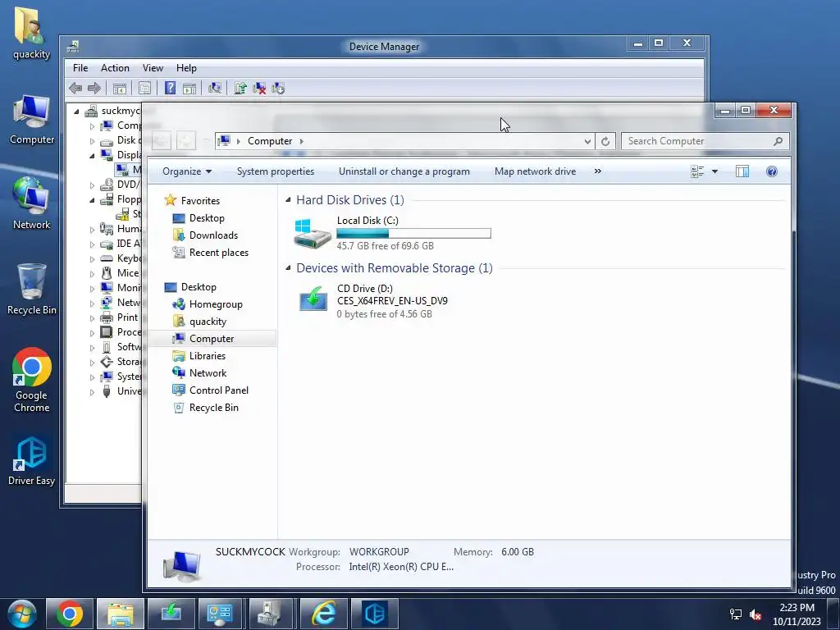Collapse Hard Disk Drives group

coord(288,200)
